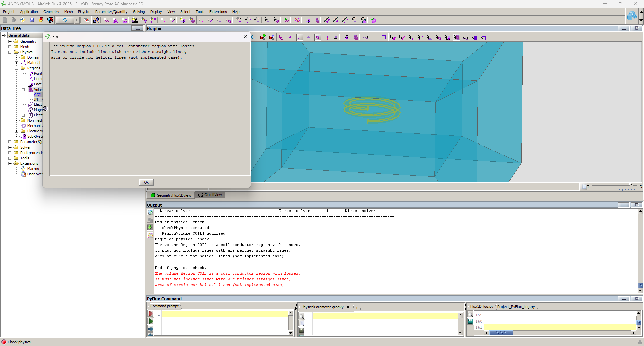Close the PhysicalParameter.groovy tab
The height and width of the screenshot is (346, 644).
pyautogui.click(x=348, y=307)
